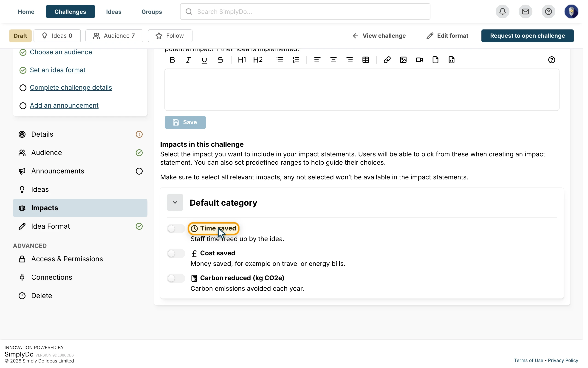Click the Follow star button
588x368 pixels.
[170, 36]
